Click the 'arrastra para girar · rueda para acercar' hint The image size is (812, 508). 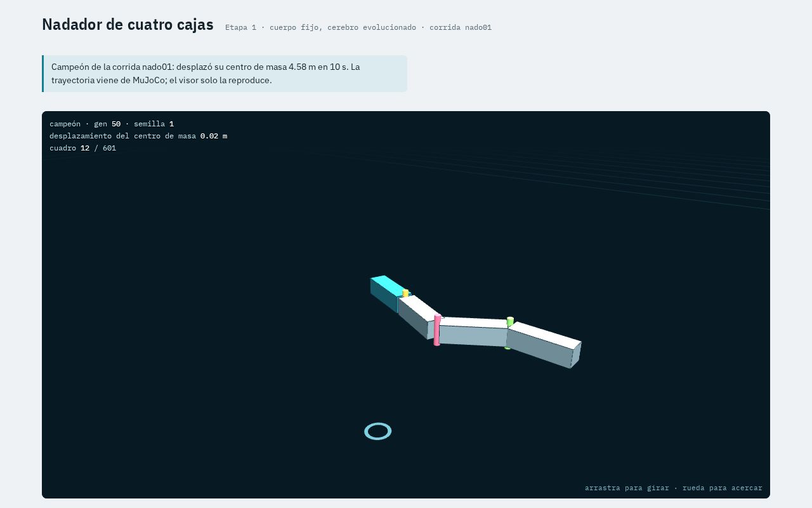tap(674, 488)
